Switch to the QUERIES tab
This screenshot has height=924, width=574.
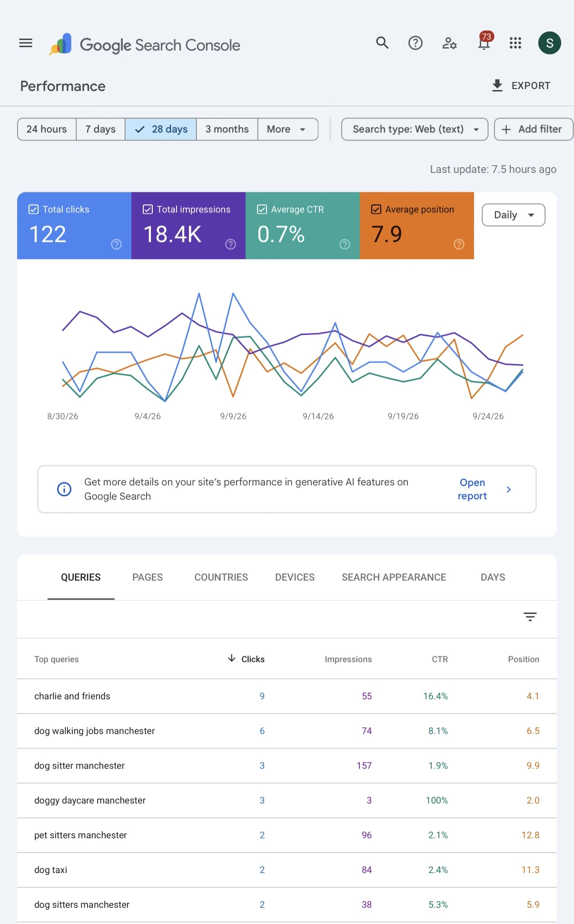[x=81, y=577]
